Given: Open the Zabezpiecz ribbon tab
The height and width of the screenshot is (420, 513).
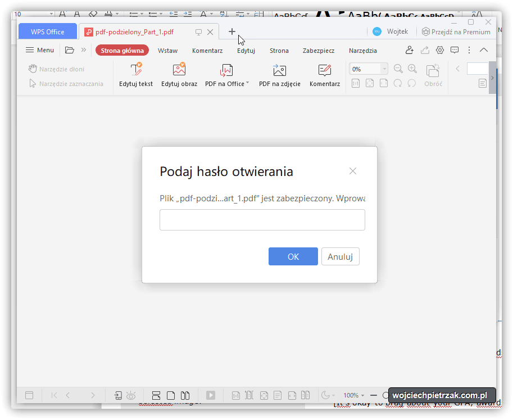Looking at the screenshot, I should [319, 51].
